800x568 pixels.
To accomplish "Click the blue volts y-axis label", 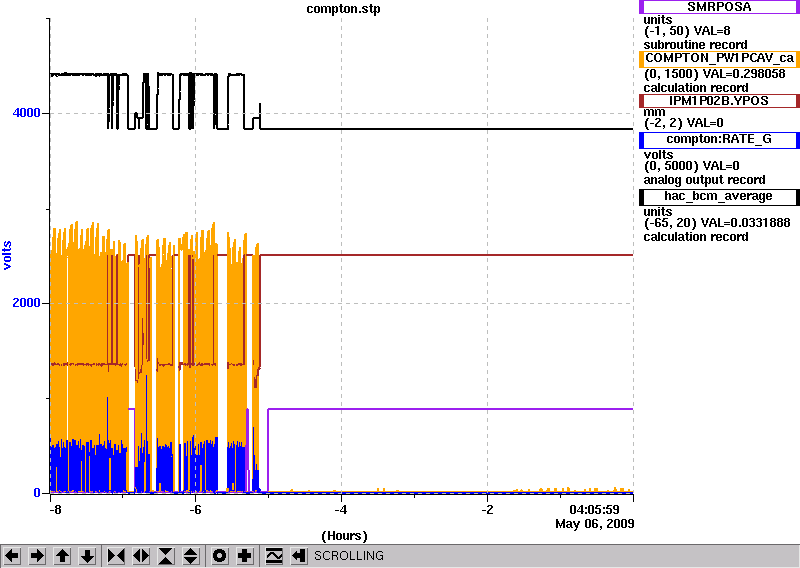I will click(7, 256).
